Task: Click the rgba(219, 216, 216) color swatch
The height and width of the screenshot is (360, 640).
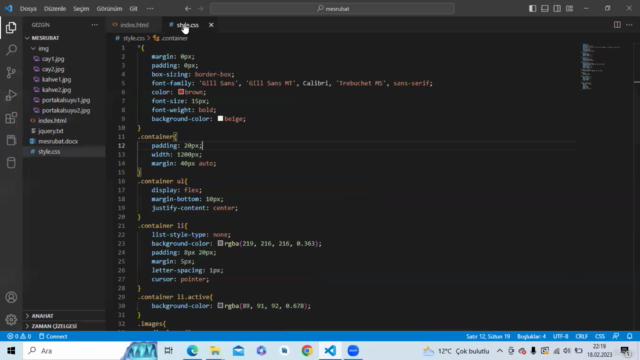Action: 220,243
